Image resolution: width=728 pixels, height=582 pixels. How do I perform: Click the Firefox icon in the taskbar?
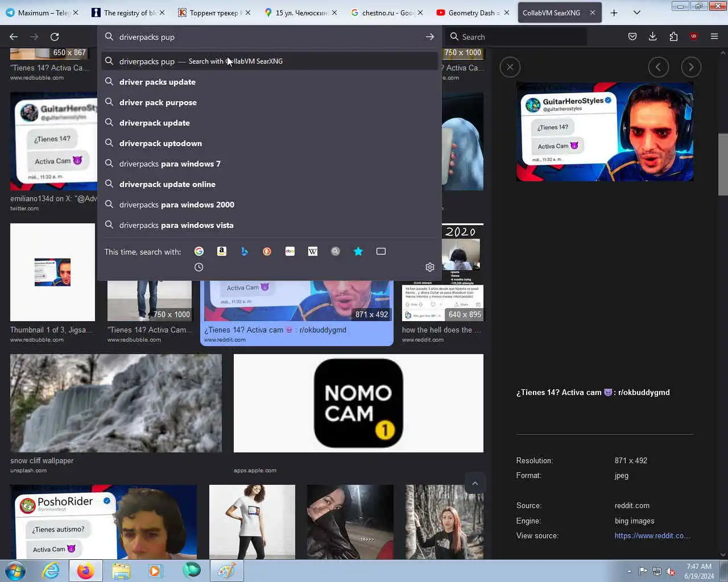[86, 571]
